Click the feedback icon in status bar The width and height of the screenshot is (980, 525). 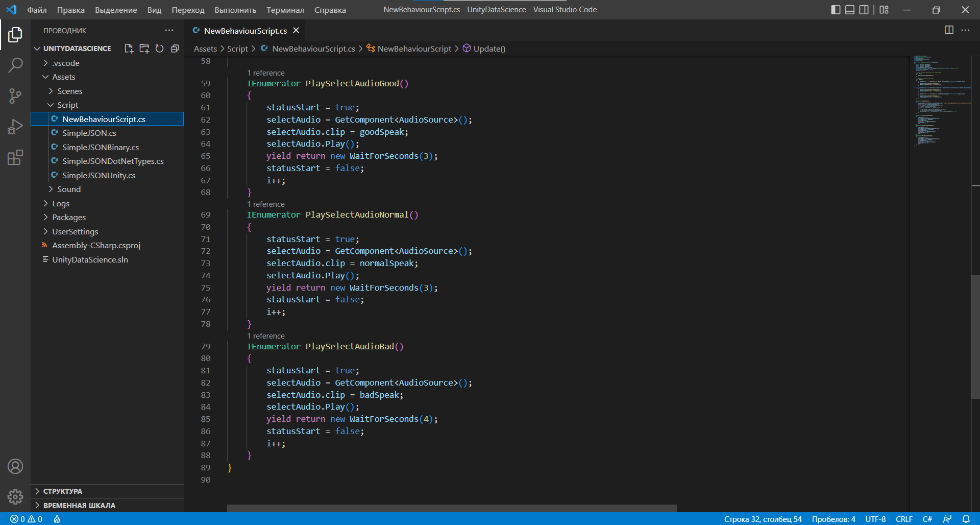click(947, 519)
